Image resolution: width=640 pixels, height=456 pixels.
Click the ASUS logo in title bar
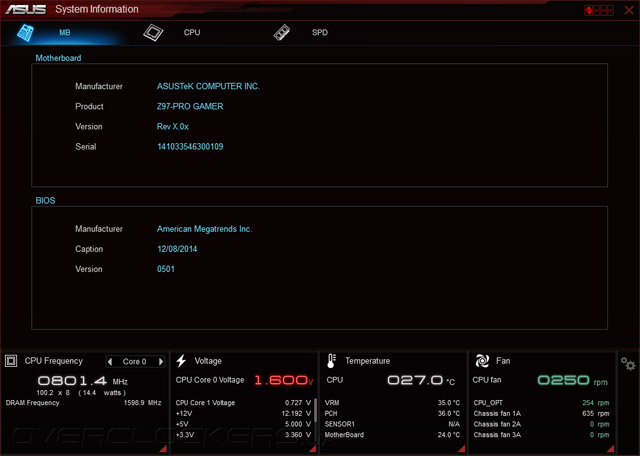(x=25, y=9)
